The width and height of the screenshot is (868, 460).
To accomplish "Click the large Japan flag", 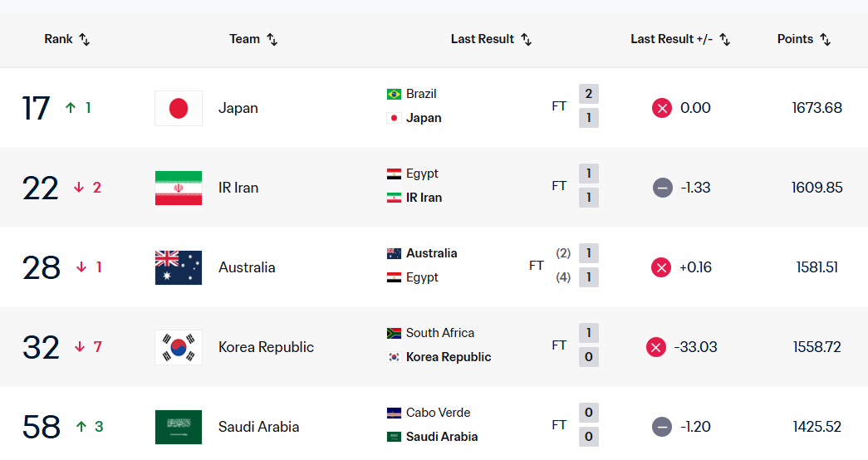I will 179,108.
